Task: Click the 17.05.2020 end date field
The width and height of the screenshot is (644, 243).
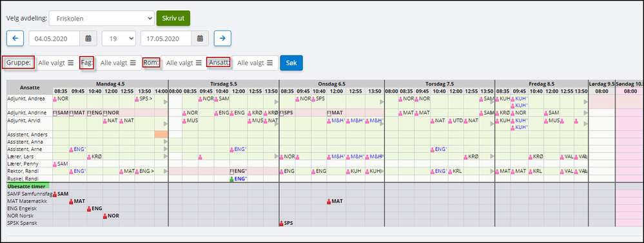Action: tap(166, 38)
